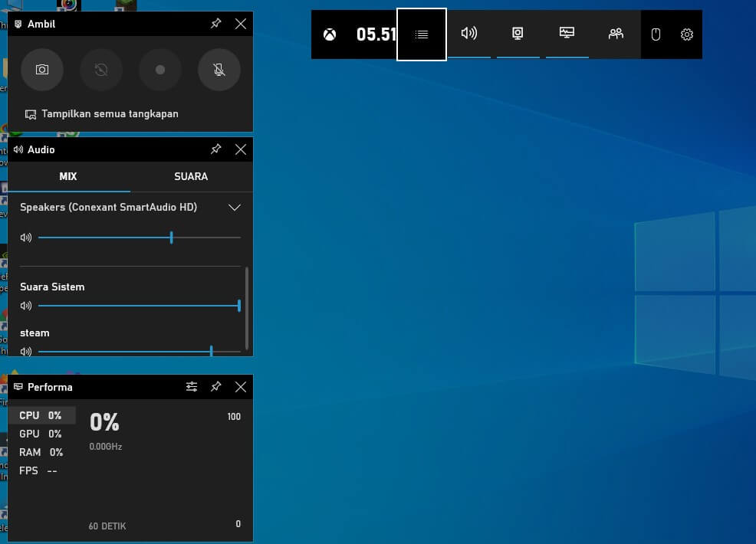The image size is (756, 544).
Task: Click the Audio mixer scrollbar
Action: [x=246, y=306]
